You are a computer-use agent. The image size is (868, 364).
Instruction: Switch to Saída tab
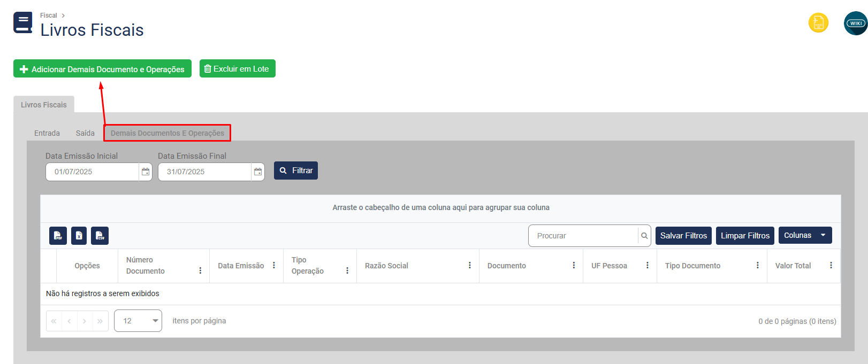click(x=85, y=133)
